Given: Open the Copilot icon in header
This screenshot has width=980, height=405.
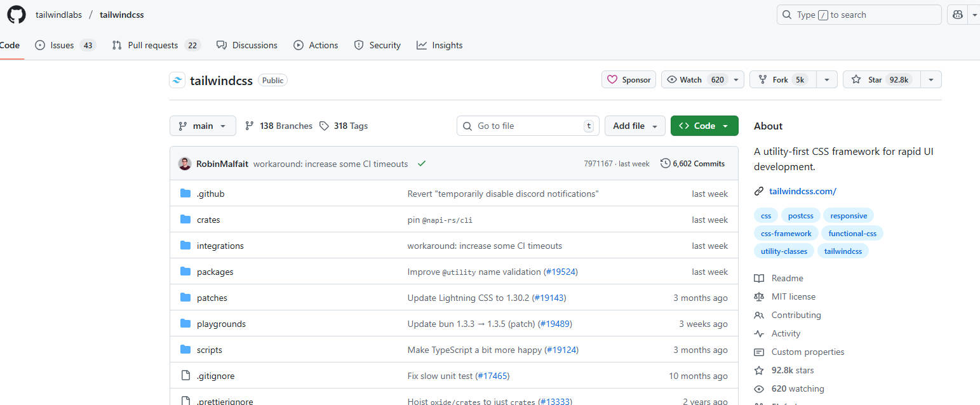Looking at the screenshot, I should (x=957, y=15).
